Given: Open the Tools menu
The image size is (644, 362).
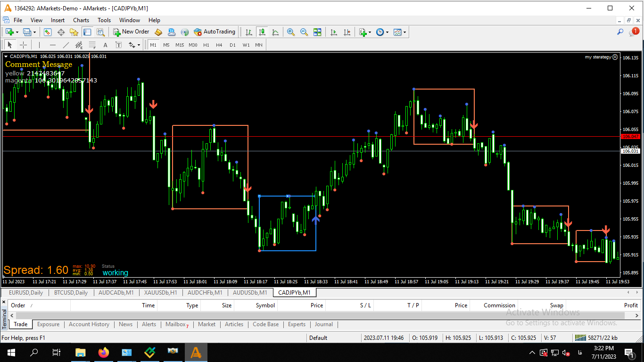Looking at the screenshot, I should pos(104,20).
